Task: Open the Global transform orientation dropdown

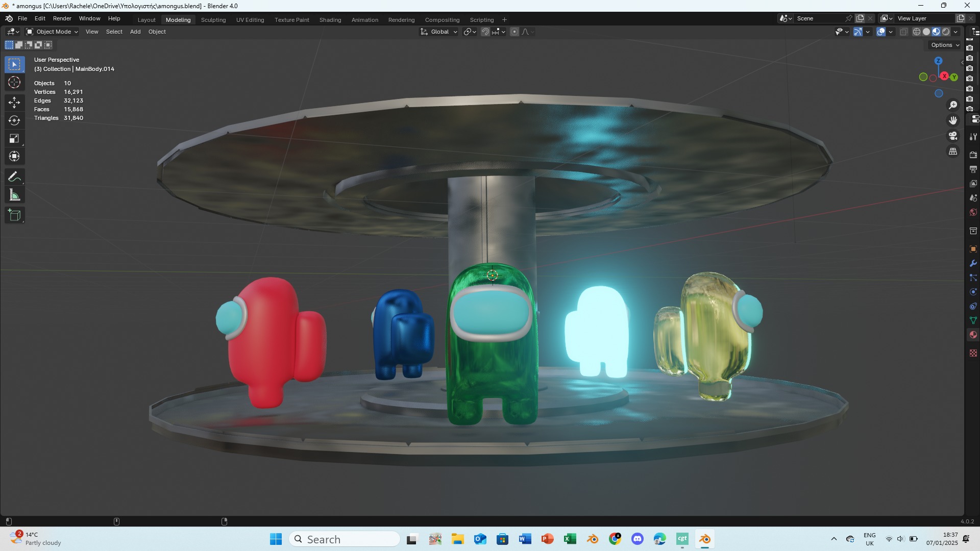Action: 439,32
